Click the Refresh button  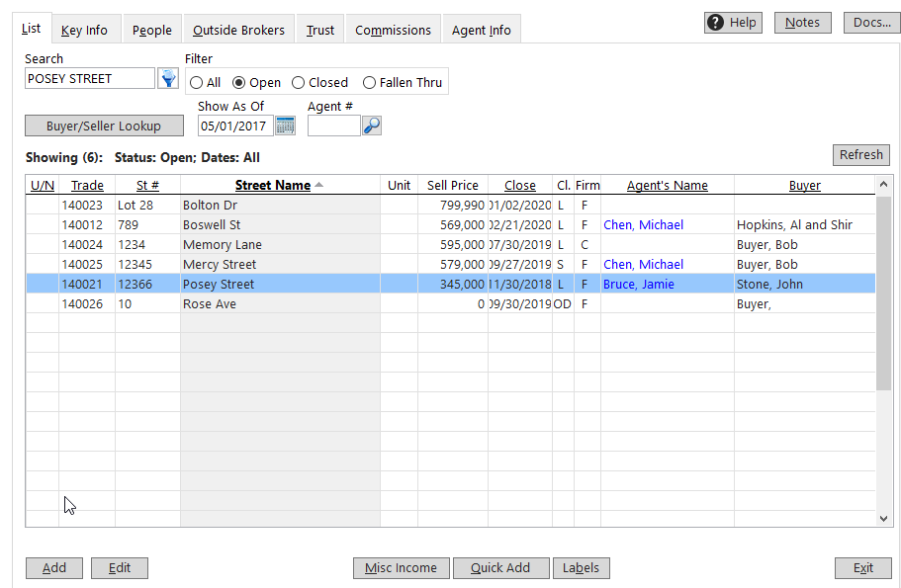point(859,154)
